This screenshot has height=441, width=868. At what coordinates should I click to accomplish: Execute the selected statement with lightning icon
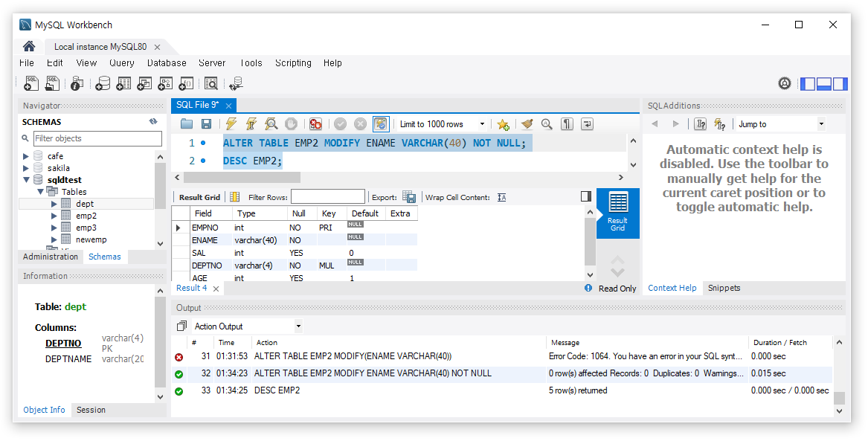pyautogui.click(x=231, y=124)
